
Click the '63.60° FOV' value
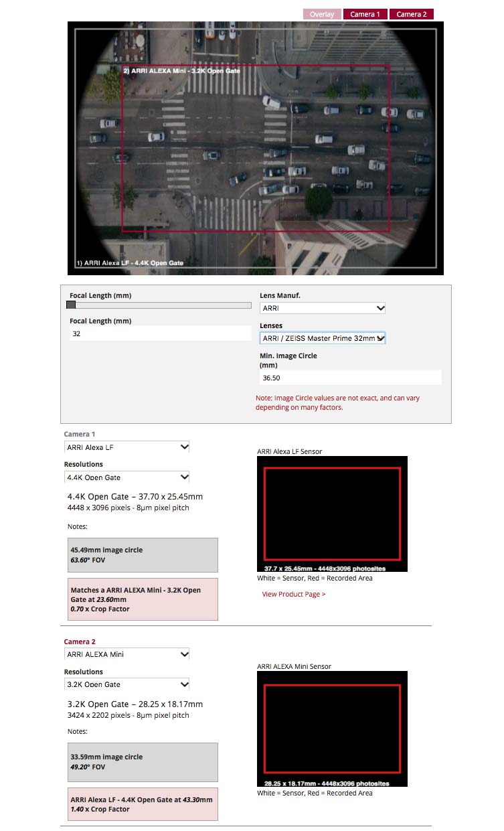pos(88,560)
